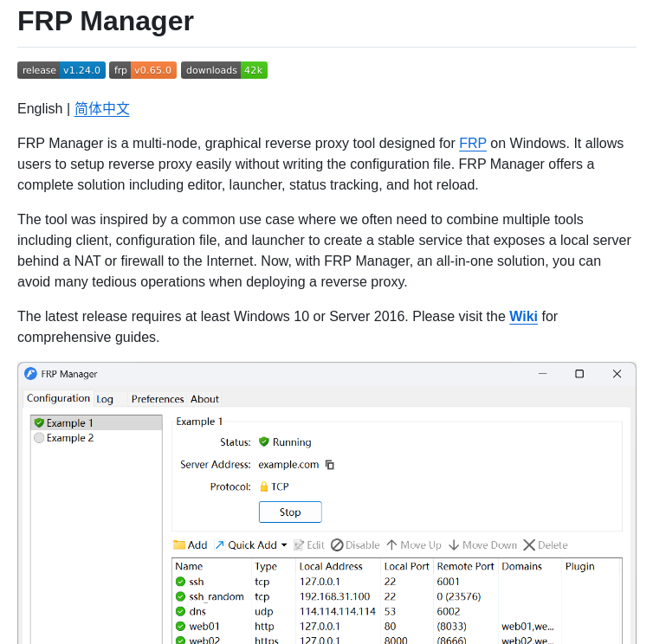653x644 pixels.
Task: Click the Disable circle-slash icon
Action: (337, 545)
